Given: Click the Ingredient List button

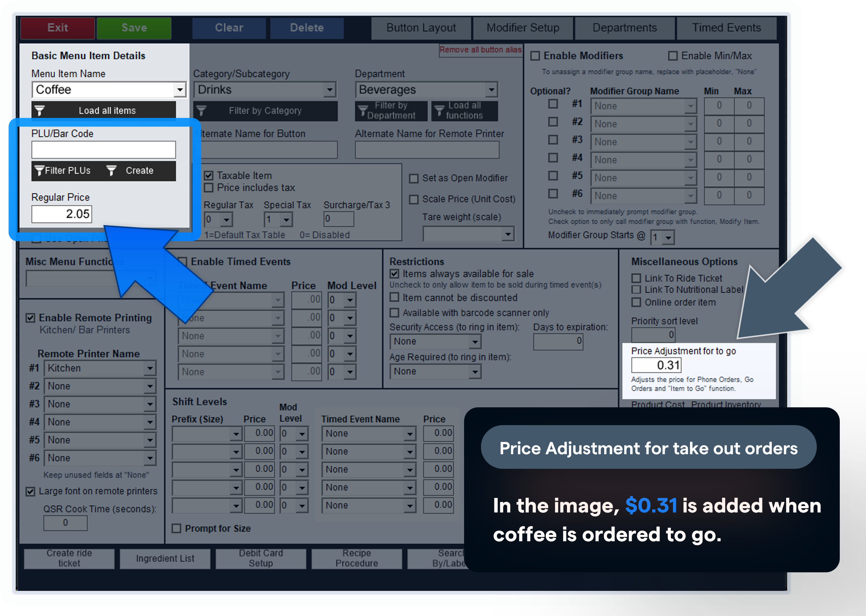Looking at the screenshot, I should [x=165, y=558].
